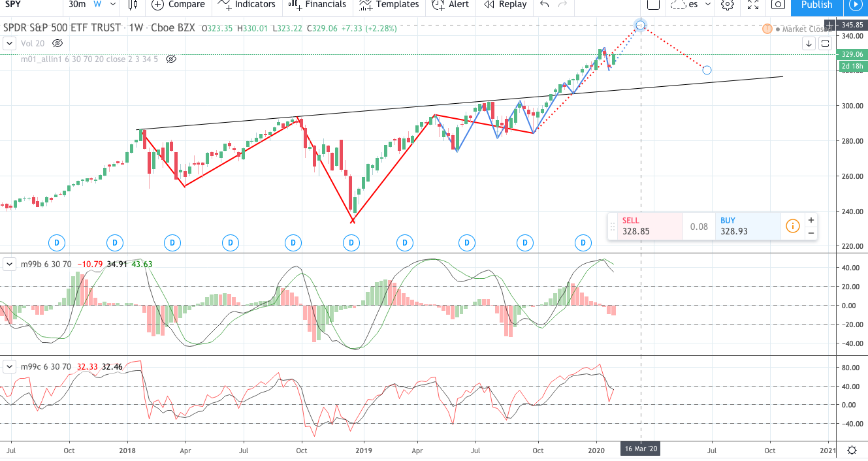Click the 16 Mar '20 date label
This screenshot has height=461, width=868.
tap(641, 450)
